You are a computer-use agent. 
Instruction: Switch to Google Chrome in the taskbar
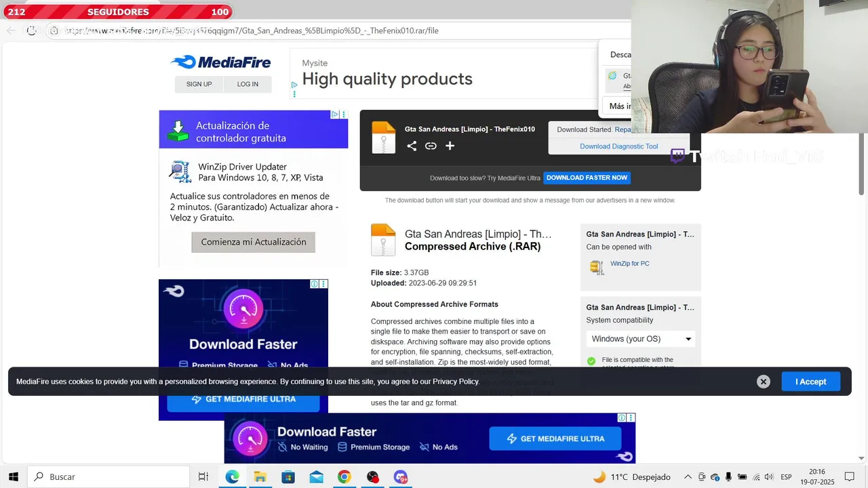coord(344,476)
